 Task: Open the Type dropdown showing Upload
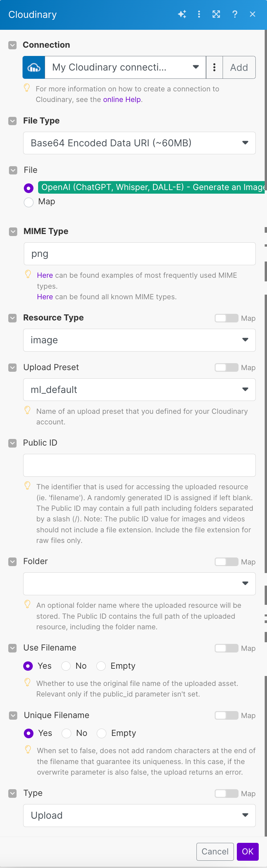coord(139,815)
